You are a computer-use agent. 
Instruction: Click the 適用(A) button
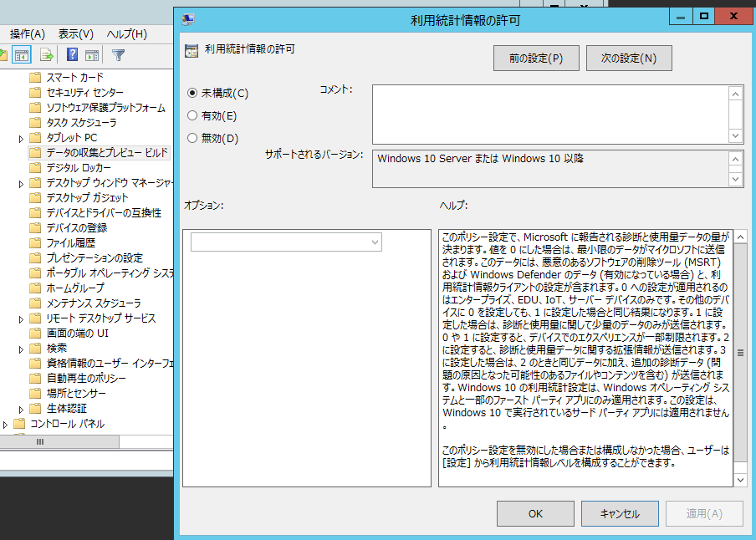point(704,513)
